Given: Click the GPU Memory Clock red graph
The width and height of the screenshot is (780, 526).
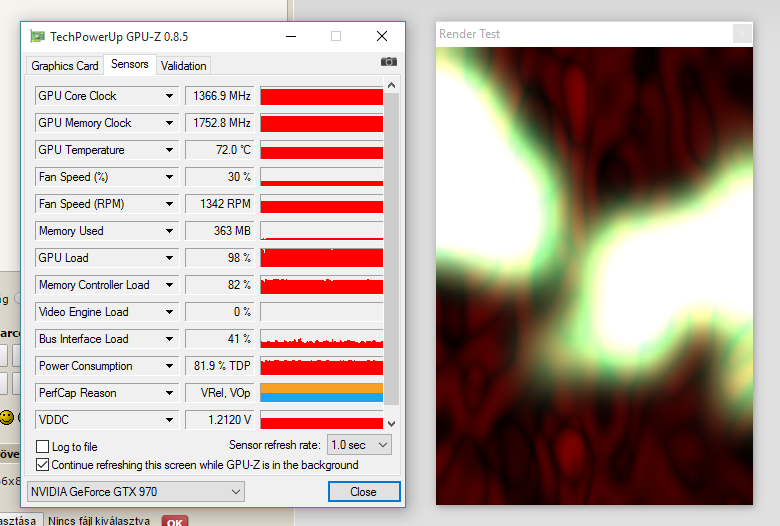Looking at the screenshot, I should point(321,122).
